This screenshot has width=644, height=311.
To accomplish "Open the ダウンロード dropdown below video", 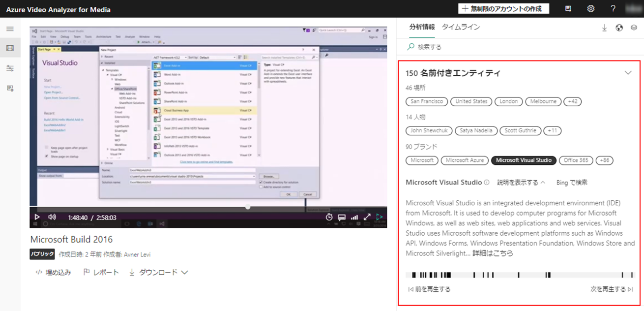I will point(158,272).
